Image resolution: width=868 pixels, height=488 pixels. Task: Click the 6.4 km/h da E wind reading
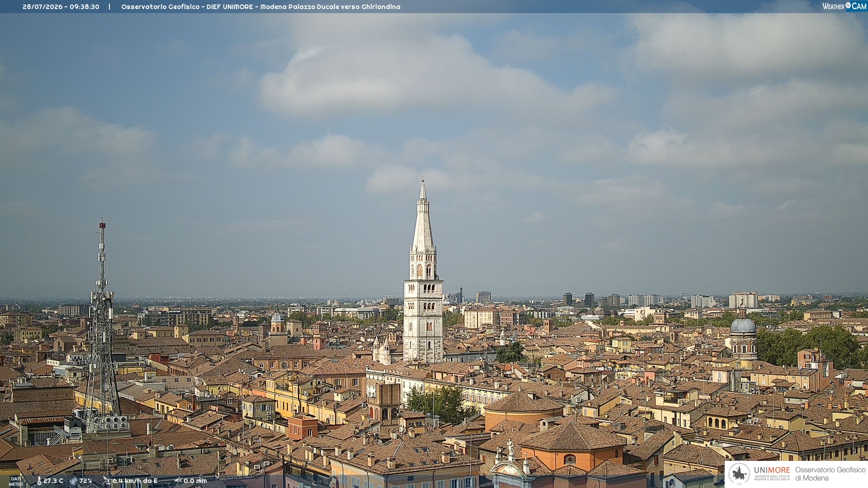click(135, 481)
